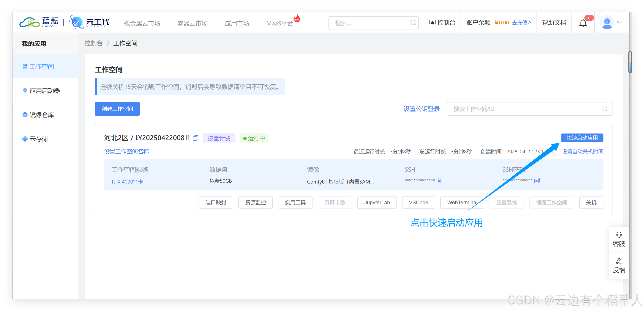Open the MaaS平台 menu item
This screenshot has width=644, height=311.
(279, 23)
